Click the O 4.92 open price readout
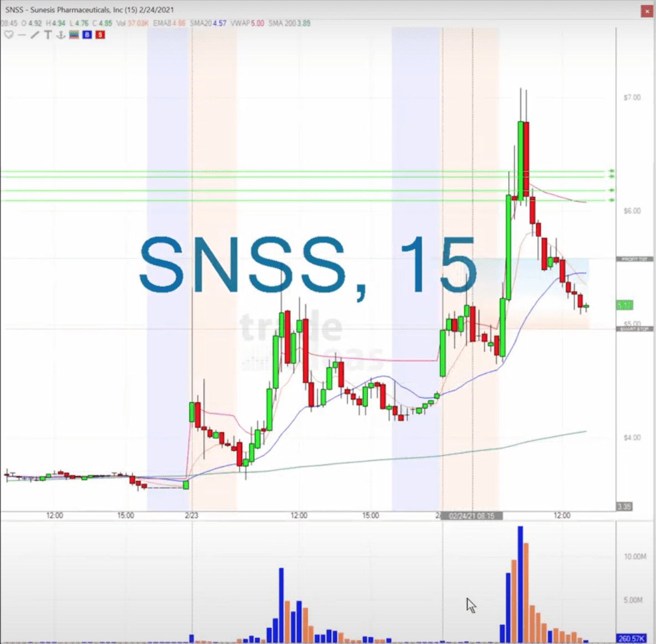 tap(32, 23)
